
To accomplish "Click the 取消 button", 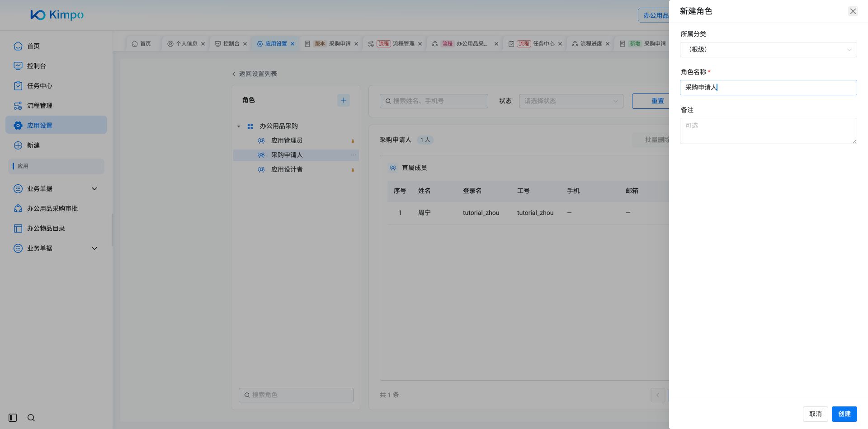I will [815, 414].
